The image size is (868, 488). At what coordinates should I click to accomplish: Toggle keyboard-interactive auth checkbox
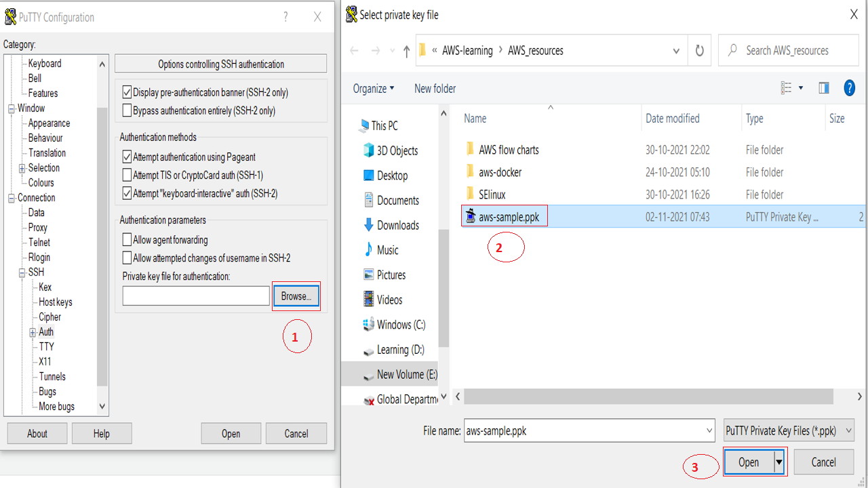(127, 193)
